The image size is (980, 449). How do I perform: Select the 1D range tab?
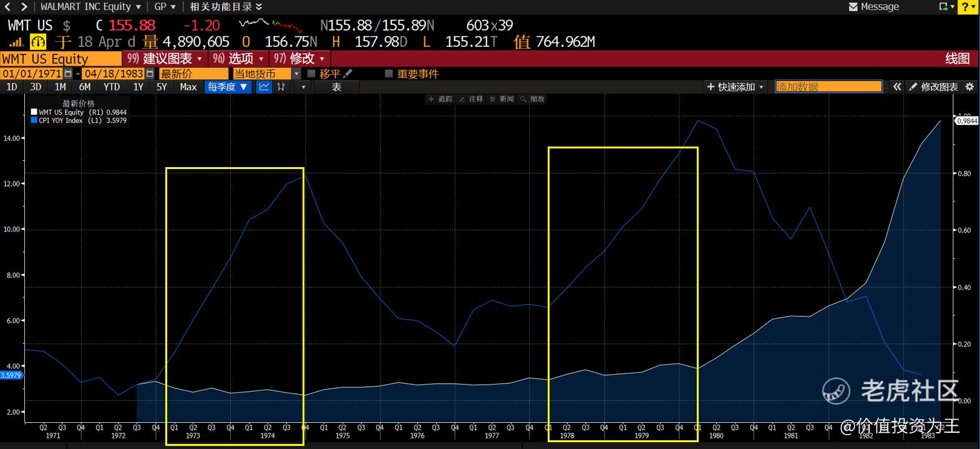point(12,87)
